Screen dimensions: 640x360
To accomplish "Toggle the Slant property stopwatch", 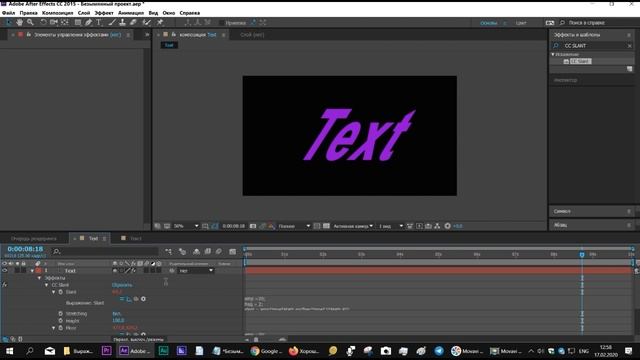I will pyautogui.click(x=61, y=292).
